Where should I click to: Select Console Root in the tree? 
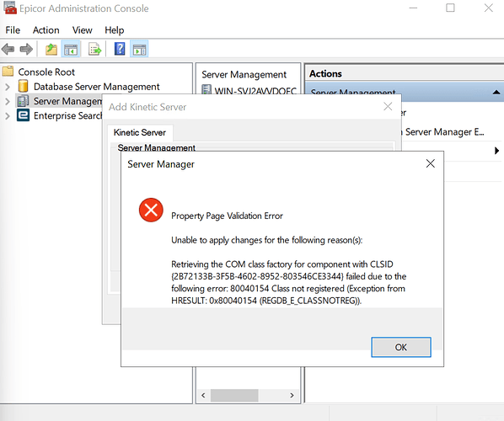[x=46, y=72]
